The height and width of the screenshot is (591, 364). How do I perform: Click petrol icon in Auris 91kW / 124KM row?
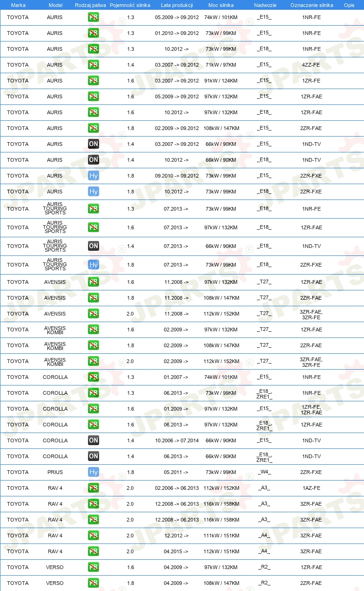[94, 81]
